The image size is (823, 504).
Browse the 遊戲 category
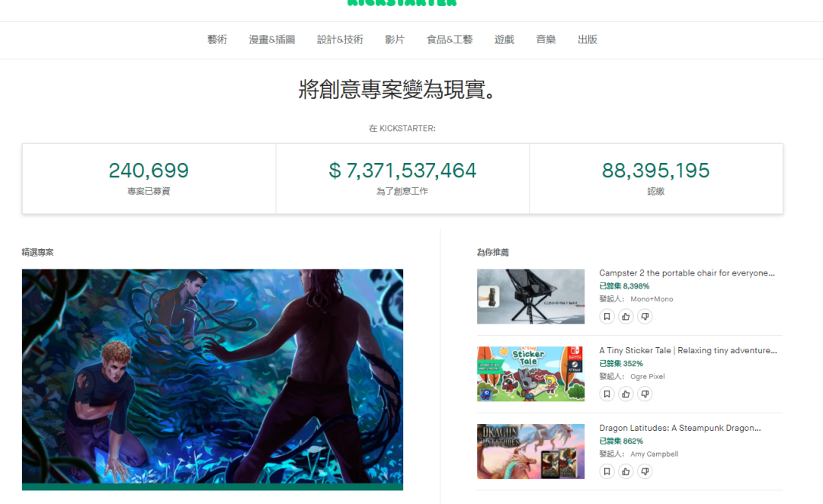[504, 39]
